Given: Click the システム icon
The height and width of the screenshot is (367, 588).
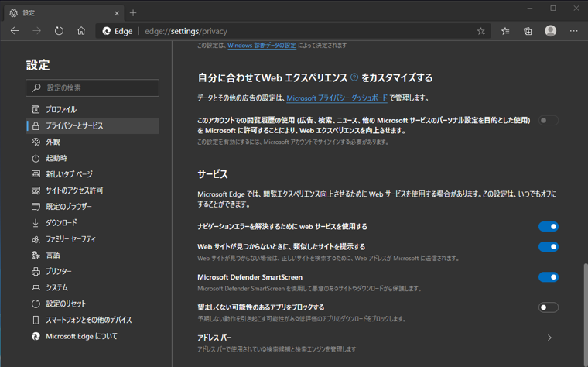Looking at the screenshot, I should (36, 287).
